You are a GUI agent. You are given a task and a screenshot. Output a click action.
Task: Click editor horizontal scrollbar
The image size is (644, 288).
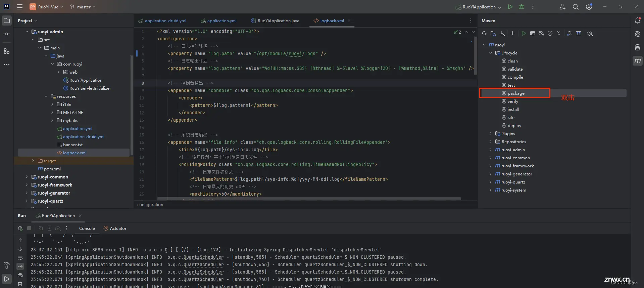(309, 199)
